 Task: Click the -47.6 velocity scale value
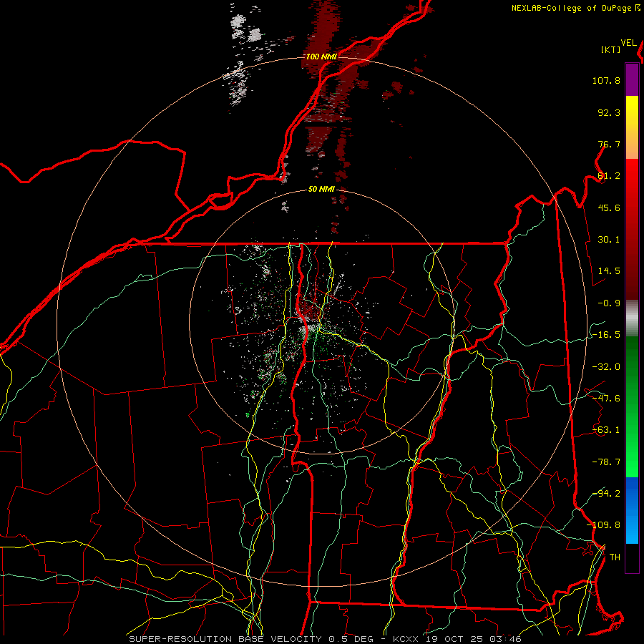click(606, 399)
